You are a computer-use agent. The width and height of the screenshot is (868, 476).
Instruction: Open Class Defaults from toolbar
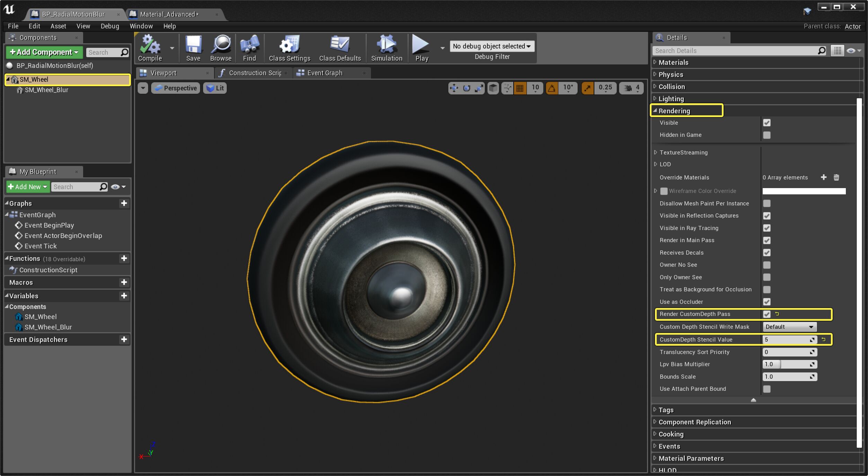click(x=339, y=45)
